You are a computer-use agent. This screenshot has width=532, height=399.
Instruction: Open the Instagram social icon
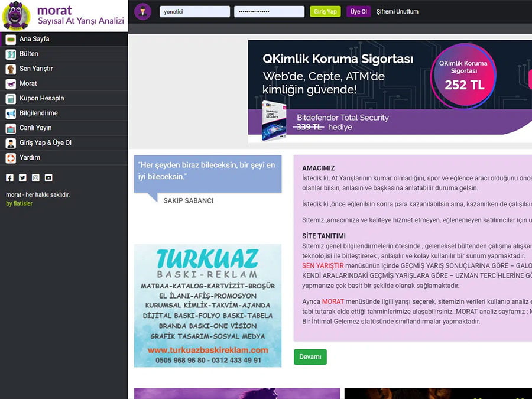[x=35, y=178]
